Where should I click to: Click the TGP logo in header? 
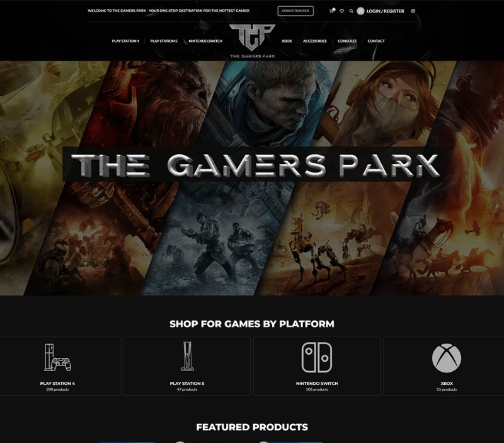pos(253,41)
